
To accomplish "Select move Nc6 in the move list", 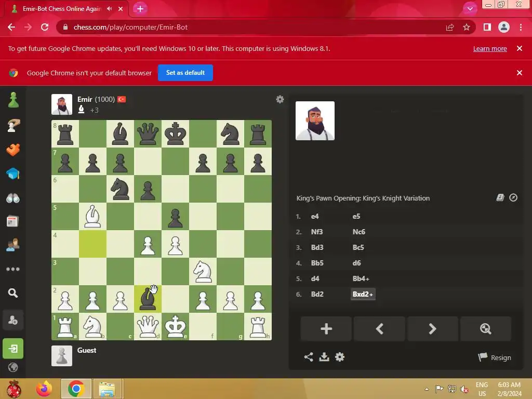I will (x=358, y=232).
